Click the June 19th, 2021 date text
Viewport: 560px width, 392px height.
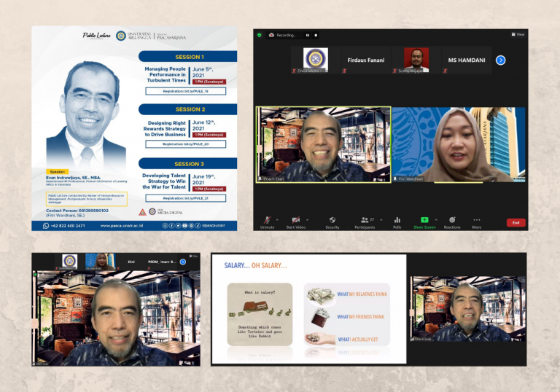click(204, 179)
